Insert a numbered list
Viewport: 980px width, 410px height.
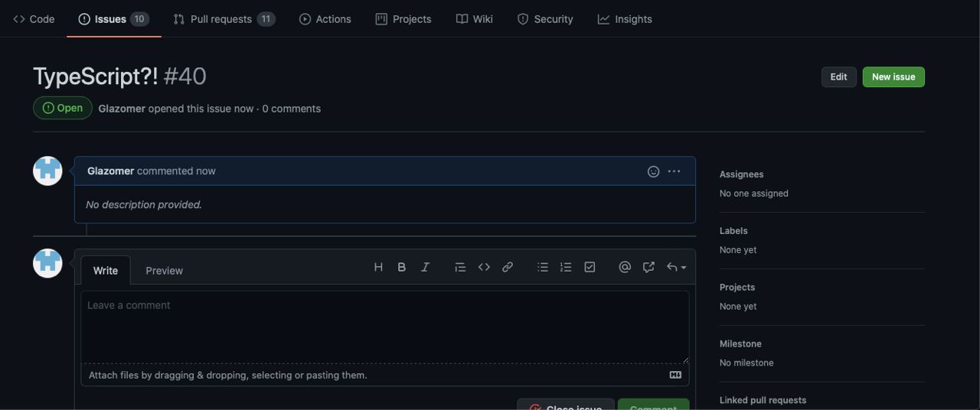point(566,267)
